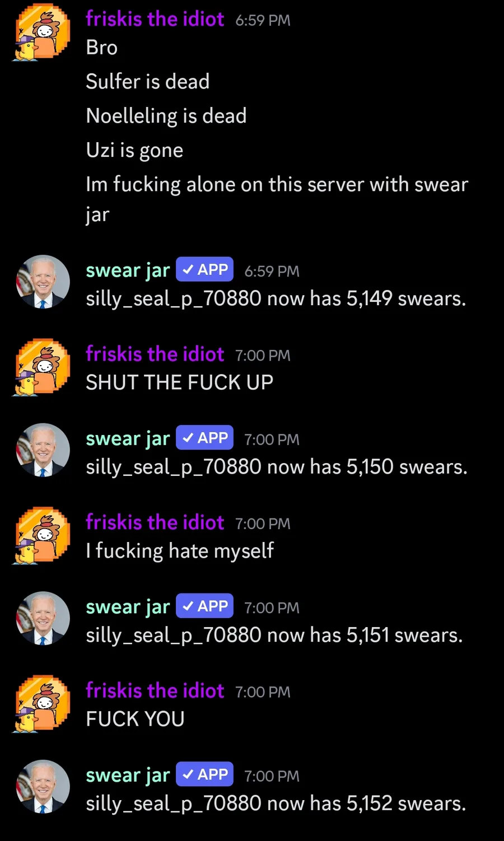Click the APP badge on 6:59 PM swear jar
Screen dimensions: 504x841
205,269
